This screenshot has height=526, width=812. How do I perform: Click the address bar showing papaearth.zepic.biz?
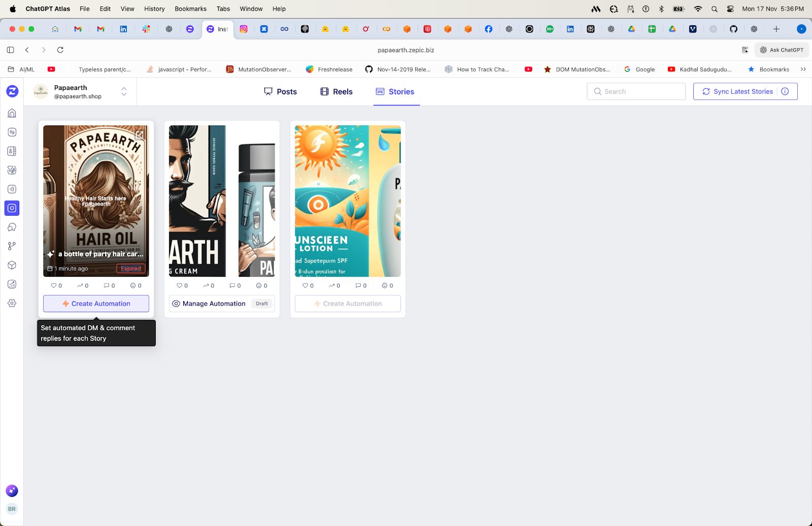tap(406, 50)
